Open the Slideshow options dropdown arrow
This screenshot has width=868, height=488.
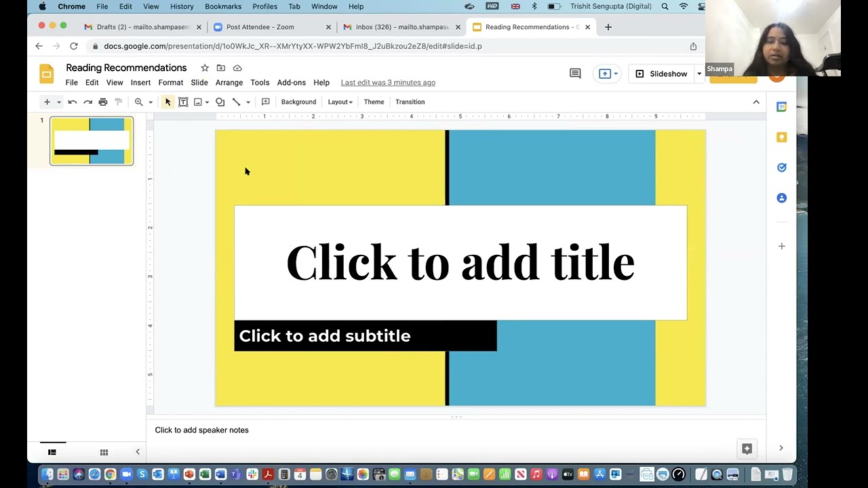pyautogui.click(x=699, y=73)
